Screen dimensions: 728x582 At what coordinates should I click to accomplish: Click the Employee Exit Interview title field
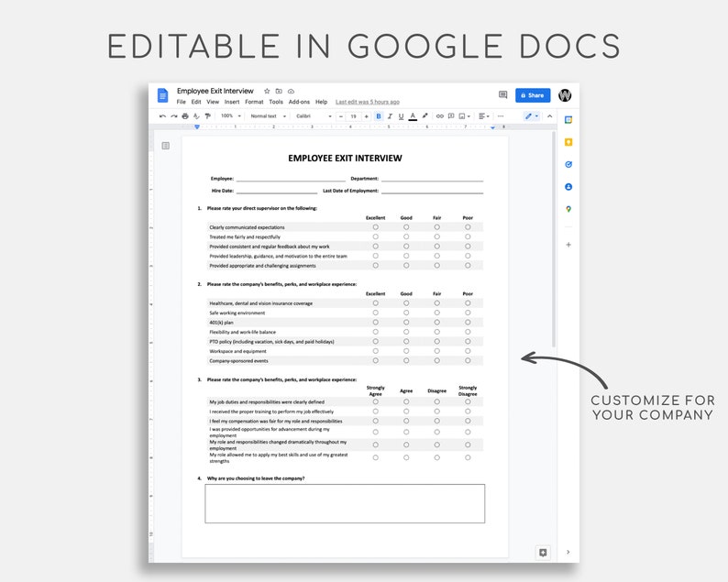click(x=215, y=91)
